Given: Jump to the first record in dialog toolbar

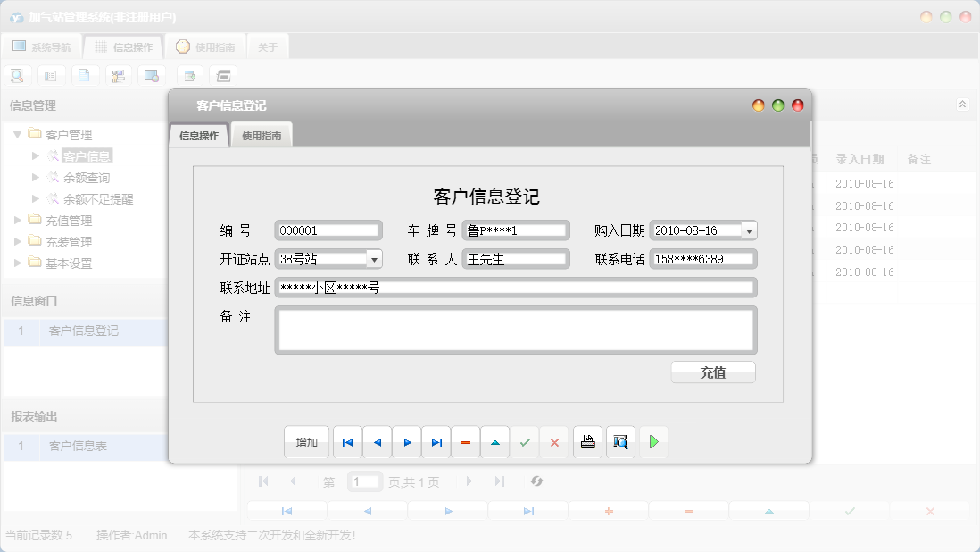Looking at the screenshot, I should click(x=347, y=442).
